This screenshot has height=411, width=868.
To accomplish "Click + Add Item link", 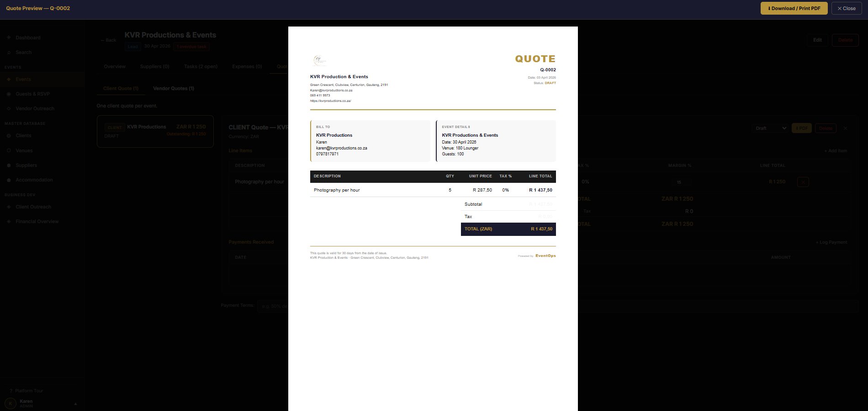I will click(836, 151).
